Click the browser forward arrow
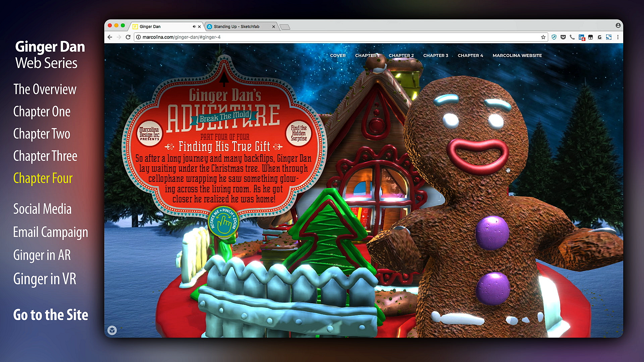The height and width of the screenshot is (362, 644). click(119, 37)
